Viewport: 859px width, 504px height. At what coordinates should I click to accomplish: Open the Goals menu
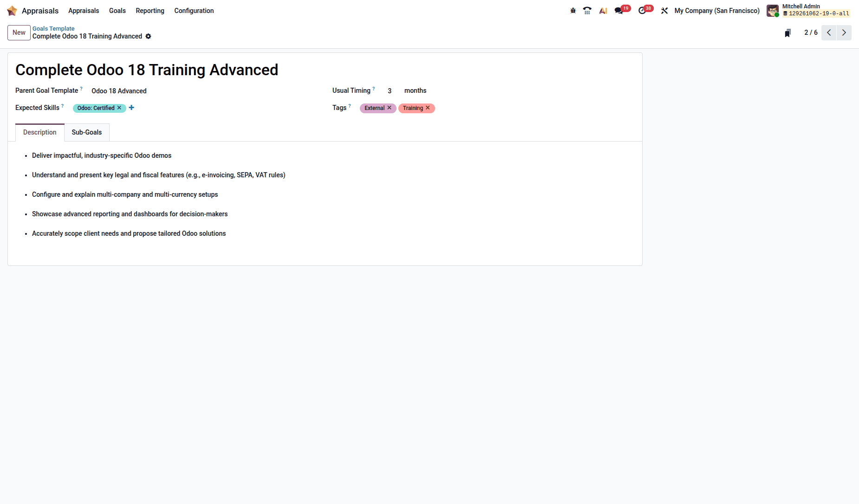117,11
